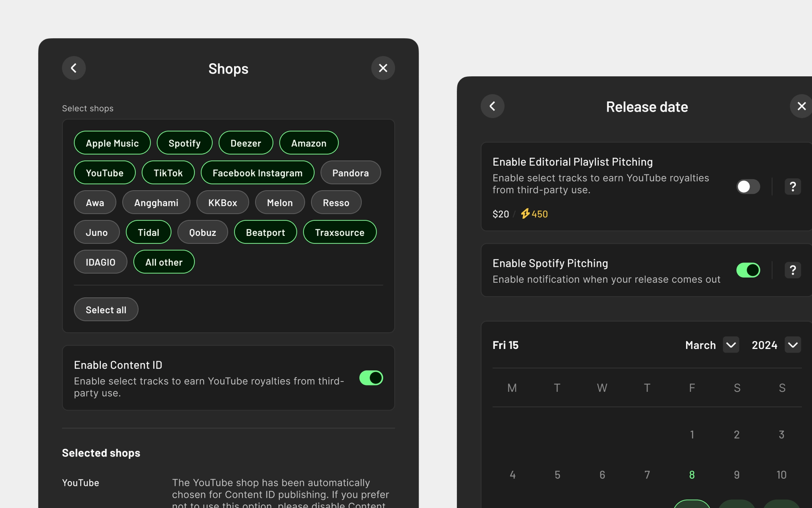The height and width of the screenshot is (508, 812).
Task: Deselect the Spotify shop chip
Action: [x=184, y=143]
